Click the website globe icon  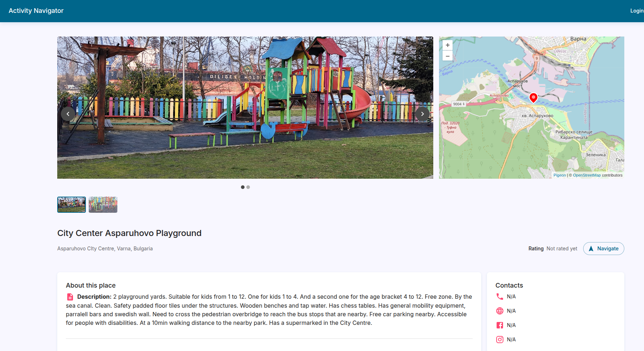500,311
